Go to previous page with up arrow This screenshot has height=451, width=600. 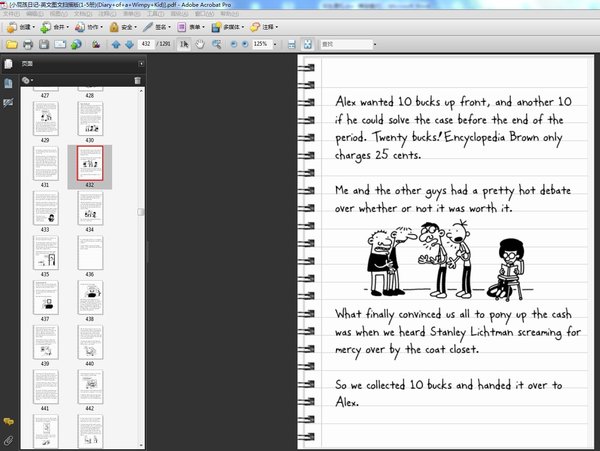(116, 44)
